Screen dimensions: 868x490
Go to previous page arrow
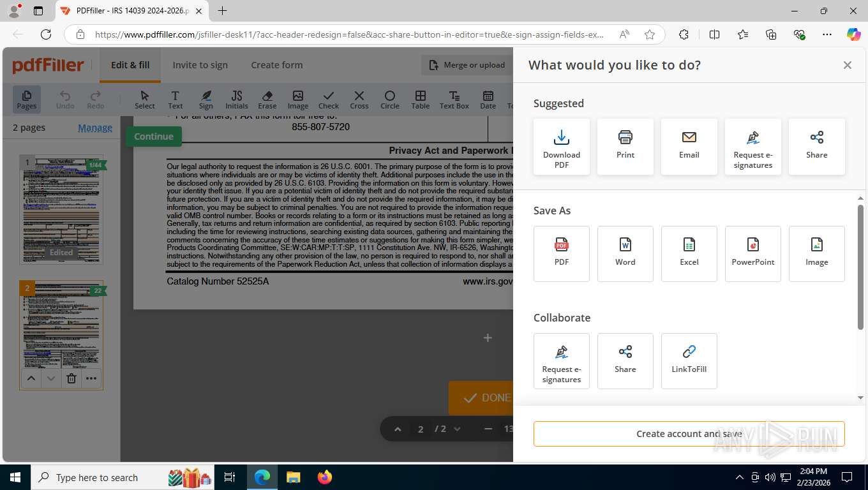(398, 429)
